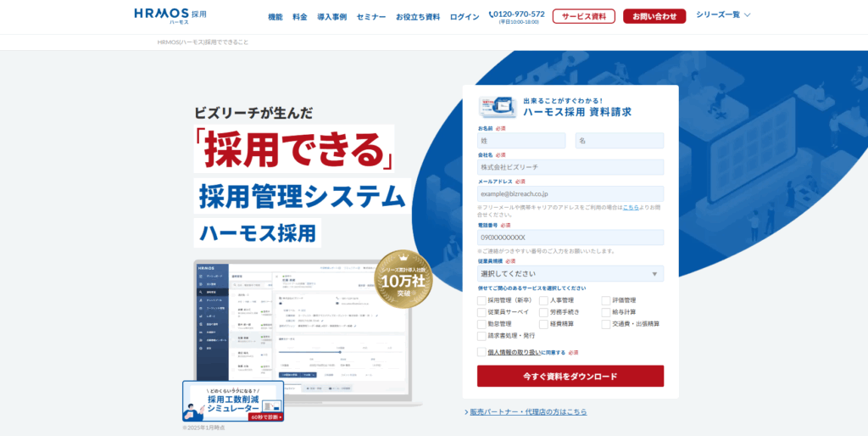Open the セミナー menu item
Image resolution: width=868 pixels, height=436 pixels.
pyautogui.click(x=371, y=17)
